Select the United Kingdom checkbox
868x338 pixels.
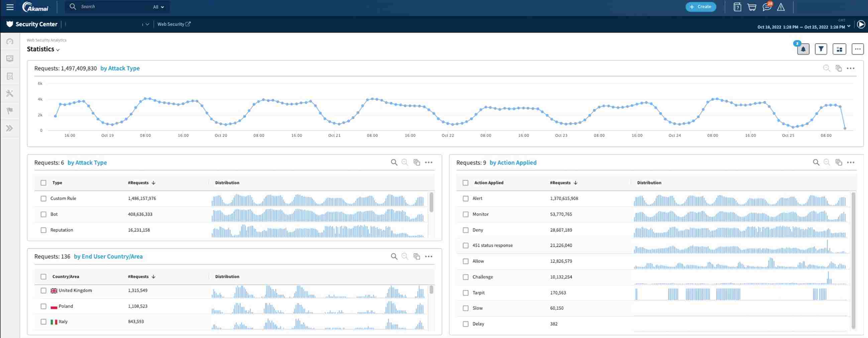click(x=43, y=290)
